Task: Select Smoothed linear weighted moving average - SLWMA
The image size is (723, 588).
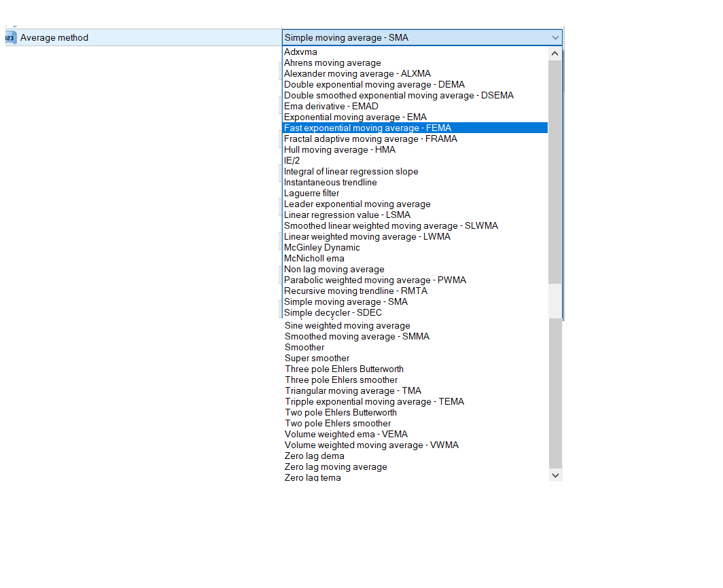Action: [x=391, y=226]
